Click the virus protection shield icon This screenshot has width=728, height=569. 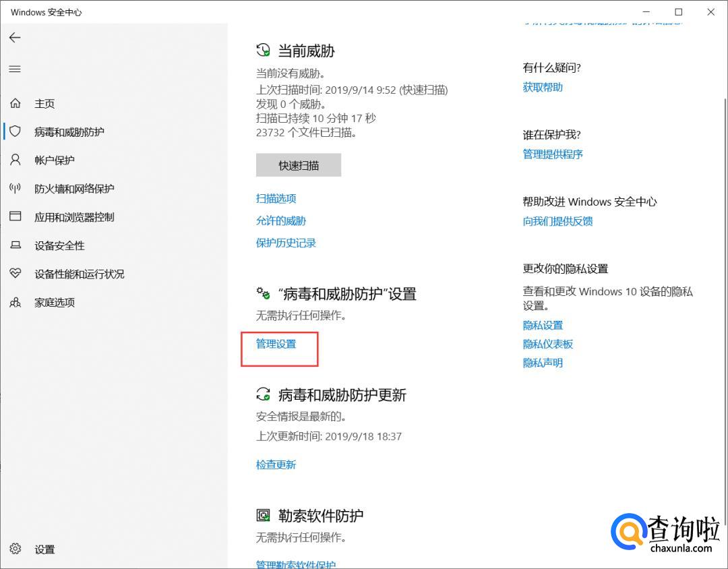click(x=16, y=131)
